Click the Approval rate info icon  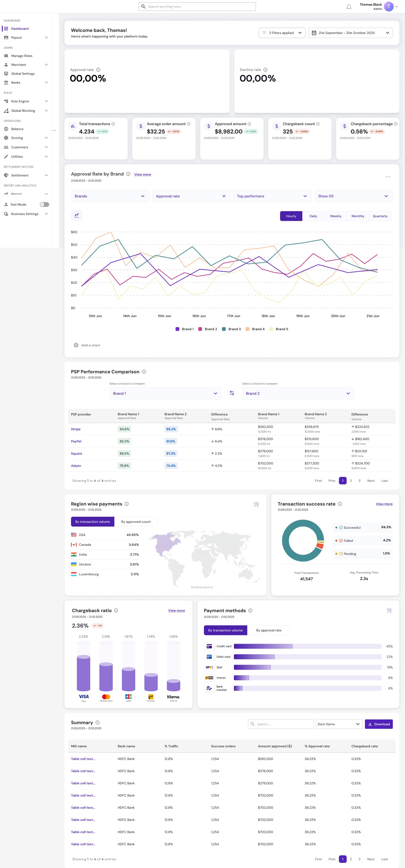[x=98, y=70]
